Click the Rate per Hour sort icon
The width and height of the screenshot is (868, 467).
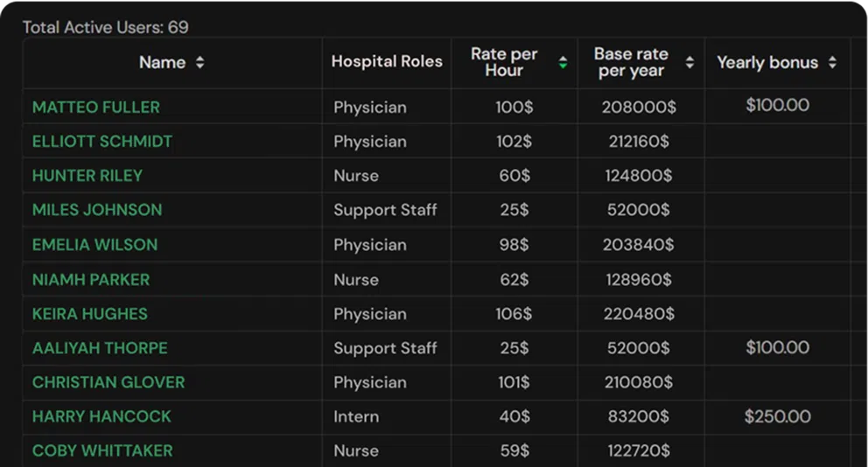tap(563, 62)
